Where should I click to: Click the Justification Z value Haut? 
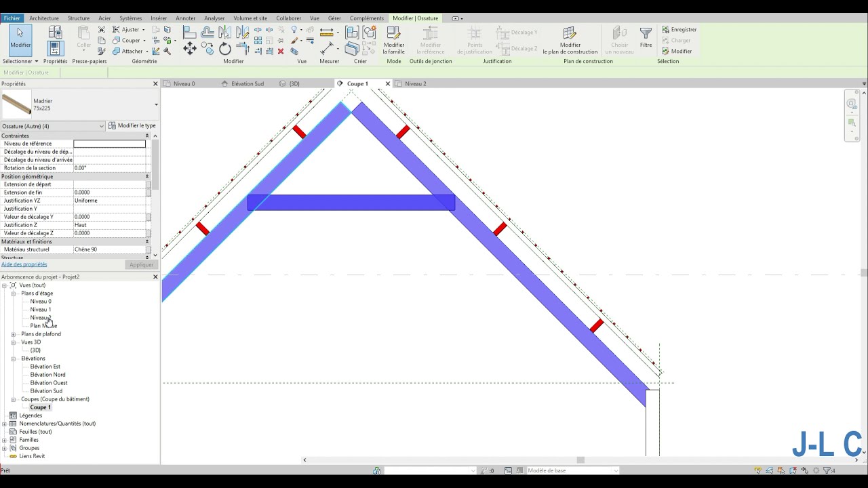point(109,225)
